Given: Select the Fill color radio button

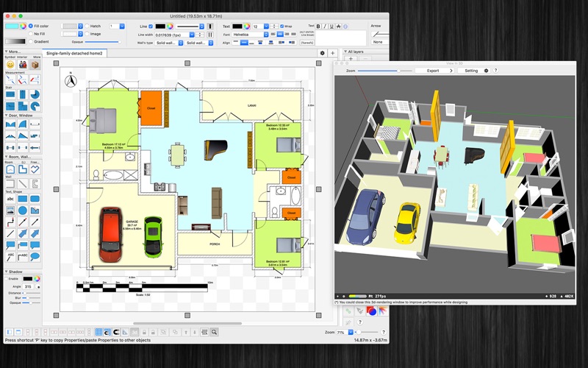Looking at the screenshot, I should (x=31, y=26).
